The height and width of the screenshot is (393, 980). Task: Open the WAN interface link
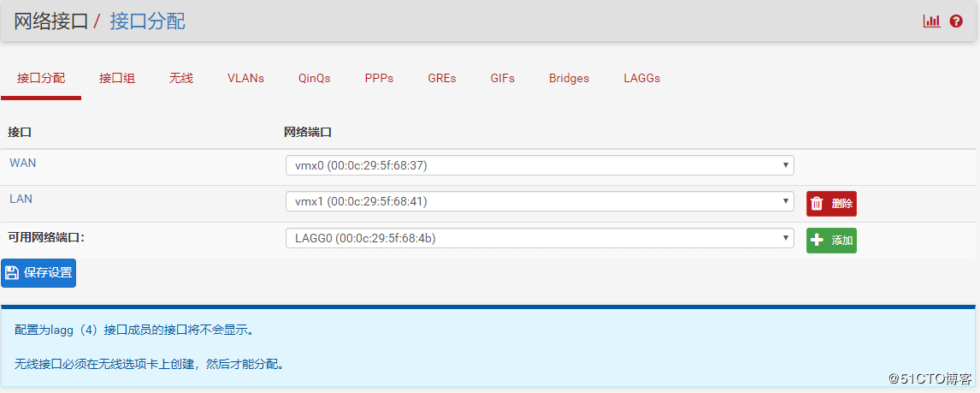tap(23, 163)
